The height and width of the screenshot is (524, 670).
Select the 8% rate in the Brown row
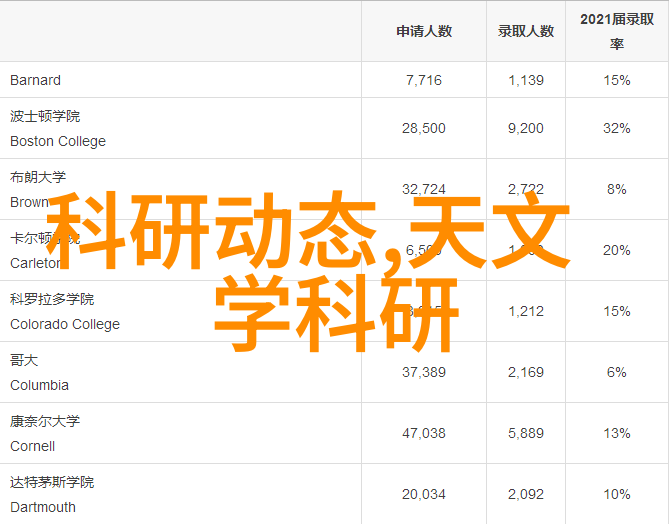617,189
